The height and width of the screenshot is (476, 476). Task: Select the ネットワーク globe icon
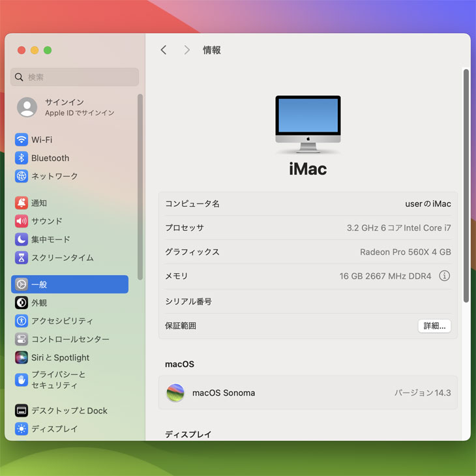tap(22, 176)
